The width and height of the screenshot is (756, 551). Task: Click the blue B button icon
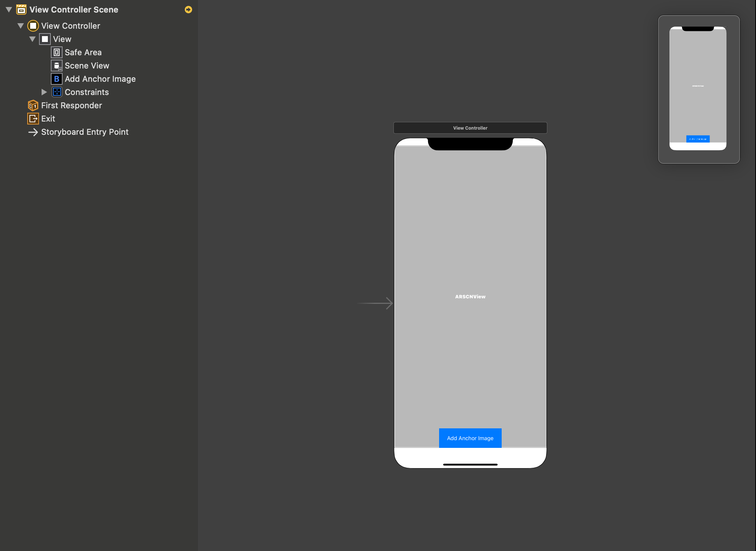point(57,79)
